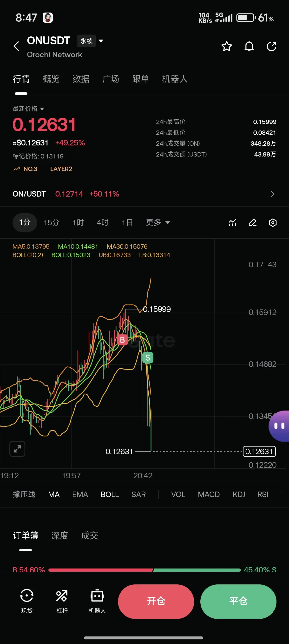Open 杠杆 margin trading icon
This screenshot has width=289, height=644.
point(62,601)
